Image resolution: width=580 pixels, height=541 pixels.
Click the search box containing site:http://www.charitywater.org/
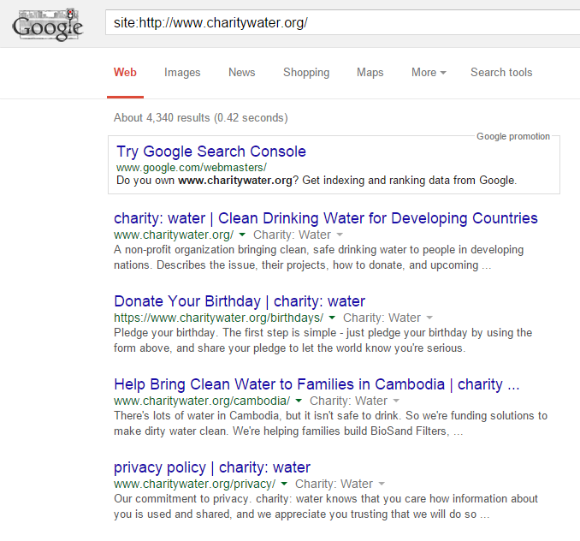pos(343,23)
